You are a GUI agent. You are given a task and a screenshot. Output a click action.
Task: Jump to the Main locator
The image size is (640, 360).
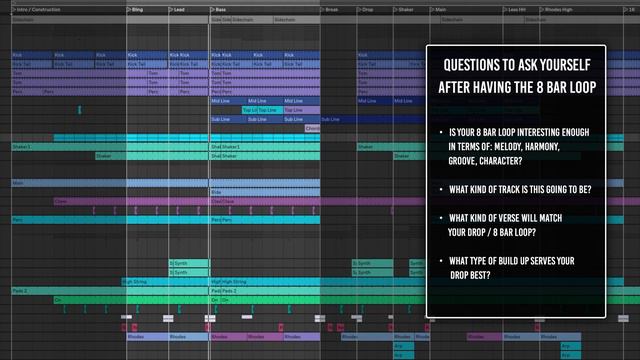(x=438, y=9)
